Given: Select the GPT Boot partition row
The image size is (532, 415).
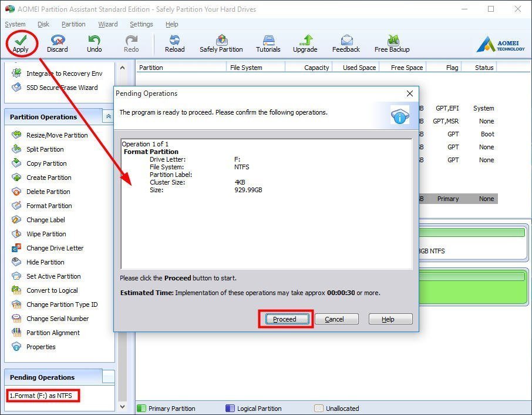Looking at the screenshot, I should (x=458, y=134).
